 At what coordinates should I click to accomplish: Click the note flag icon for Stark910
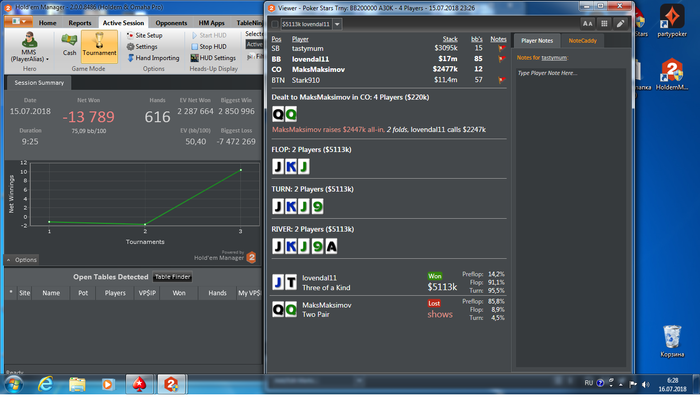tap(501, 80)
